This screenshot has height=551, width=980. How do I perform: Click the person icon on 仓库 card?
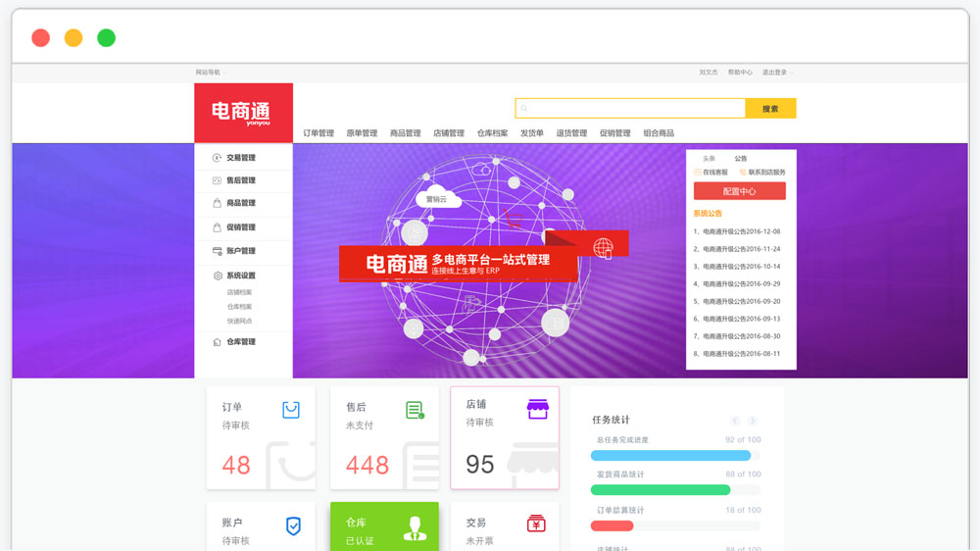(415, 529)
